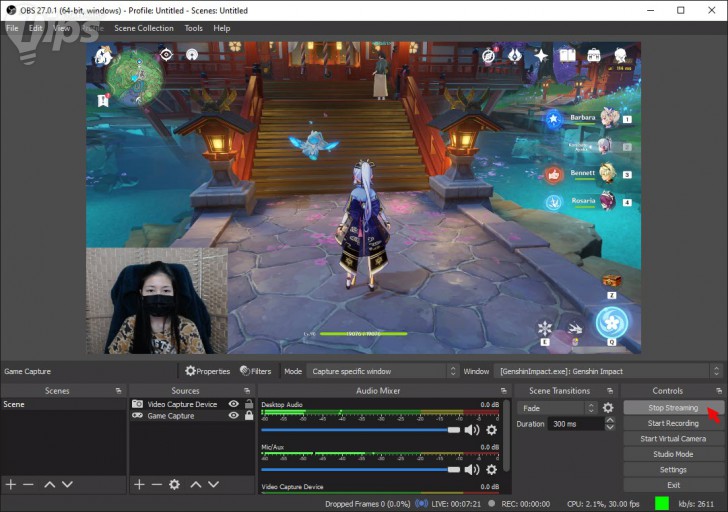The height and width of the screenshot is (512, 728).
Task: Click the Genshin wish star icon in preview
Action: pyautogui.click(x=541, y=56)
